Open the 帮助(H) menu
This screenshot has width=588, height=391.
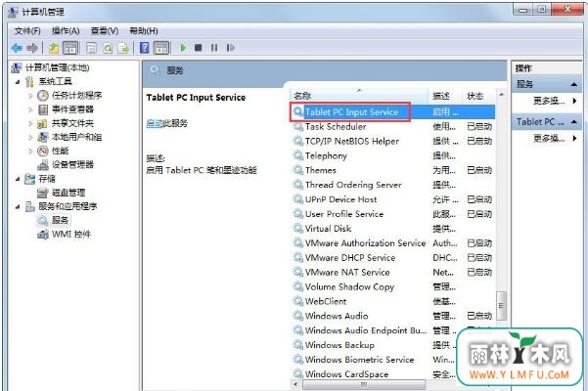(x=144, y=31)
